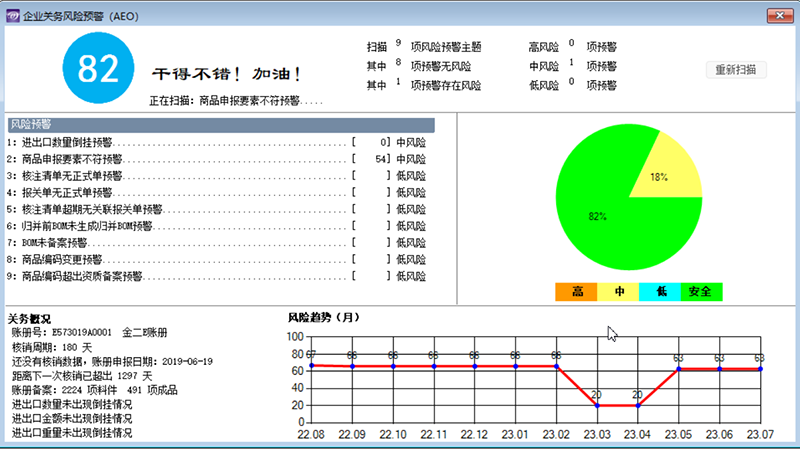Click the orange 高 legend swatch

[576, 292]
